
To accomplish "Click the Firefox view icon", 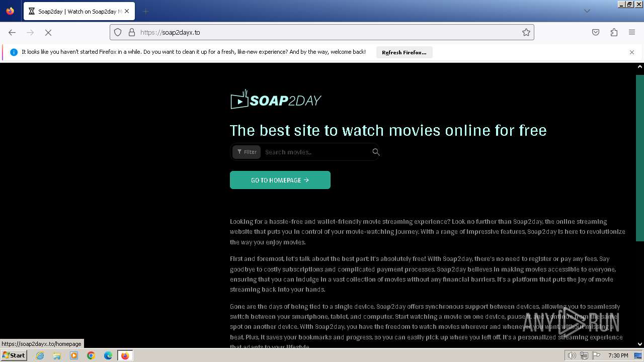I will [10, 11].
